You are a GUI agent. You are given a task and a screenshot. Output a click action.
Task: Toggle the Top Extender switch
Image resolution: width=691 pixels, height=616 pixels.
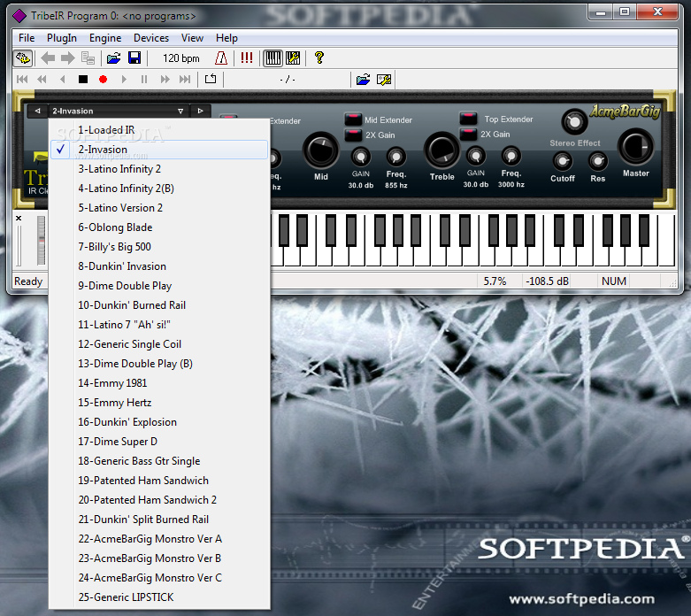468,119
